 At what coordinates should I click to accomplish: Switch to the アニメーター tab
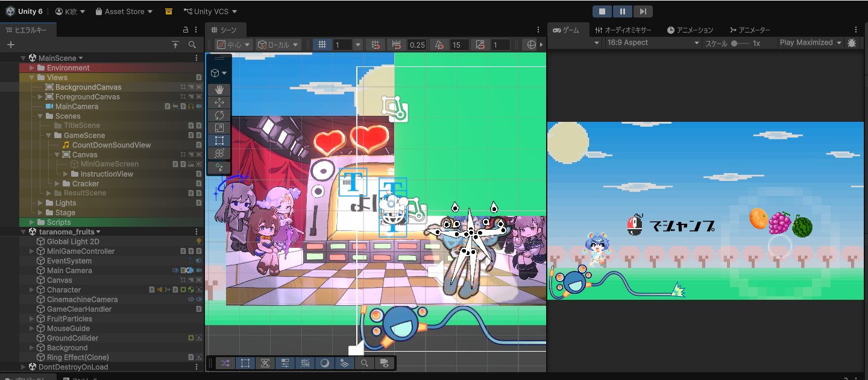(x=750, y=30)
